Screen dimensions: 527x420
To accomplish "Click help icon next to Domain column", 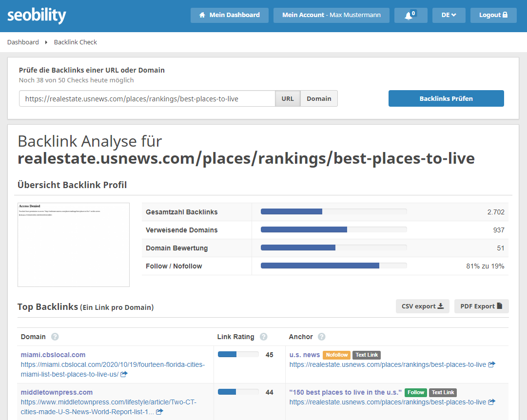I will pyautogui.click(x=55, y=337).
